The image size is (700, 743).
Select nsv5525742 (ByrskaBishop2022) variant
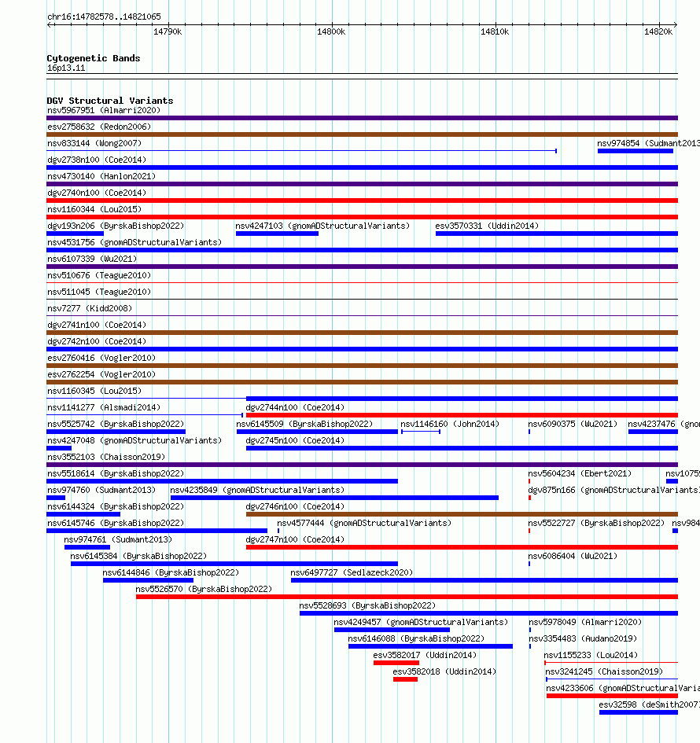[x=116, y=424]
